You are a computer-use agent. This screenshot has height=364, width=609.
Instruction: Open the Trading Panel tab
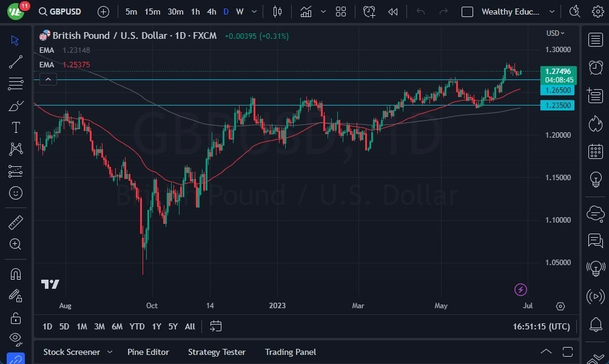[x=291, y=352]
